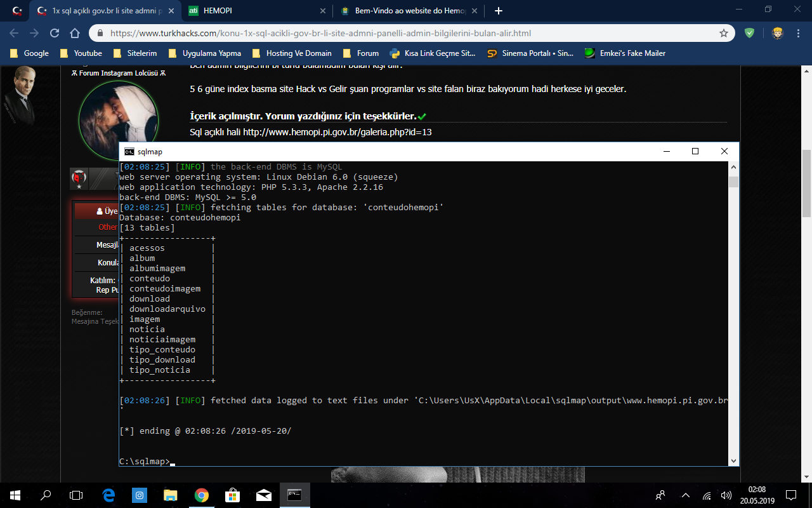Open the Chrome three-dot menu
Viewport: 812px width, 508px height.
pos(799,33)
